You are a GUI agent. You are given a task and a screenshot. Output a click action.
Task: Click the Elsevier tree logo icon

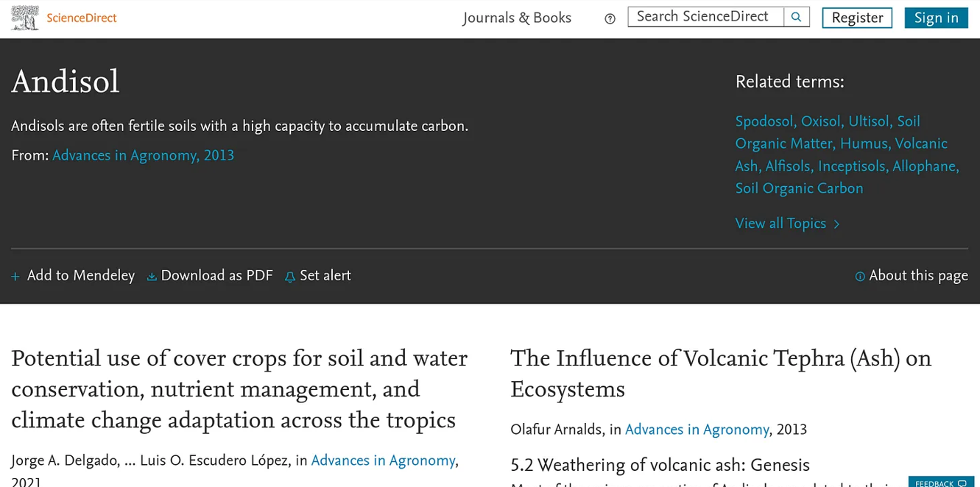pyautogui.click(x=25, y=18)
